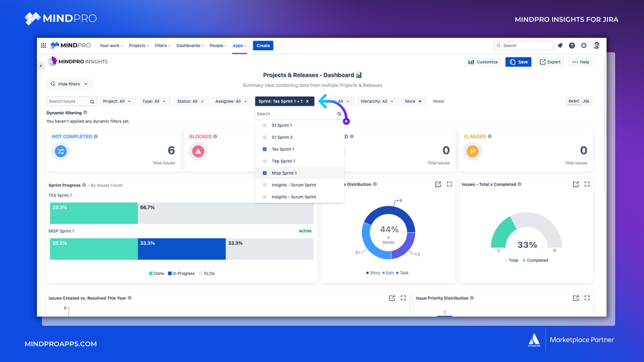
Task: Expand the collapsed sidebar arrow
Action: pos(41,66)
